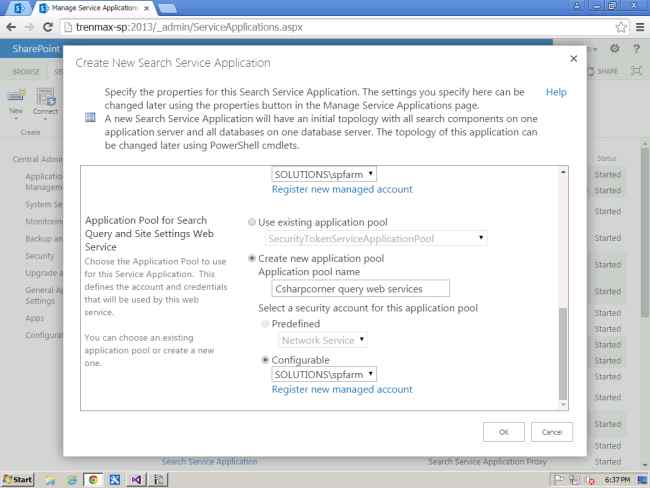650x488 pixels.
Task: Open a new browser tab
Action: (x=167, y=8)
